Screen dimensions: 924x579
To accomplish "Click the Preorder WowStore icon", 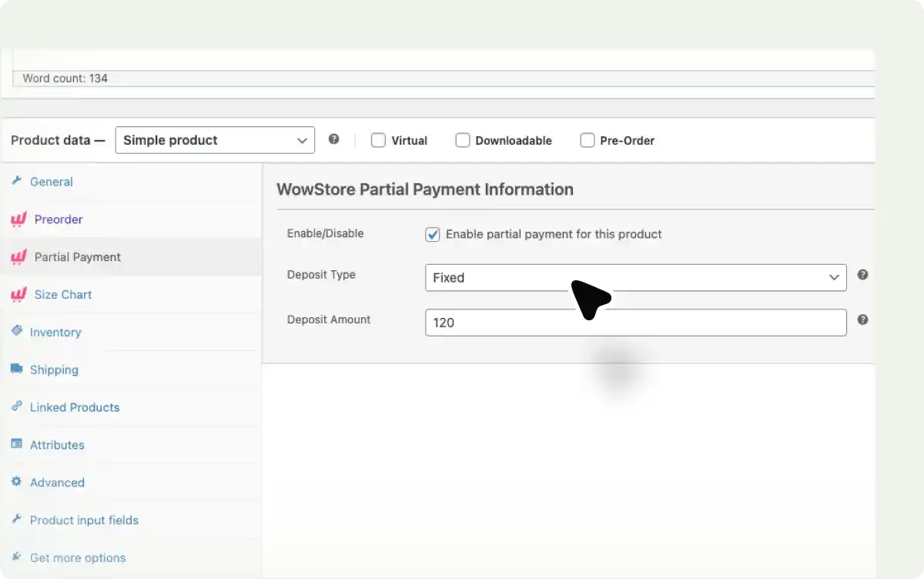I will point(18,219).
